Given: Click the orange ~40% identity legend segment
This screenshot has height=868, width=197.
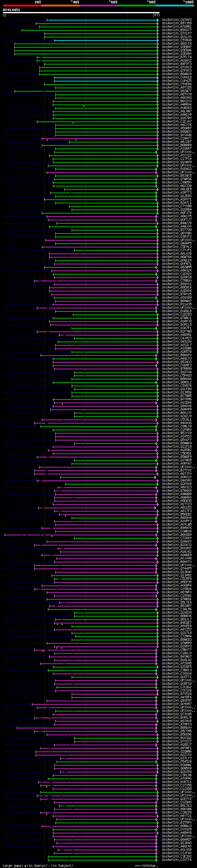Looking at the screenshot, I should click(x=60, y=6).
